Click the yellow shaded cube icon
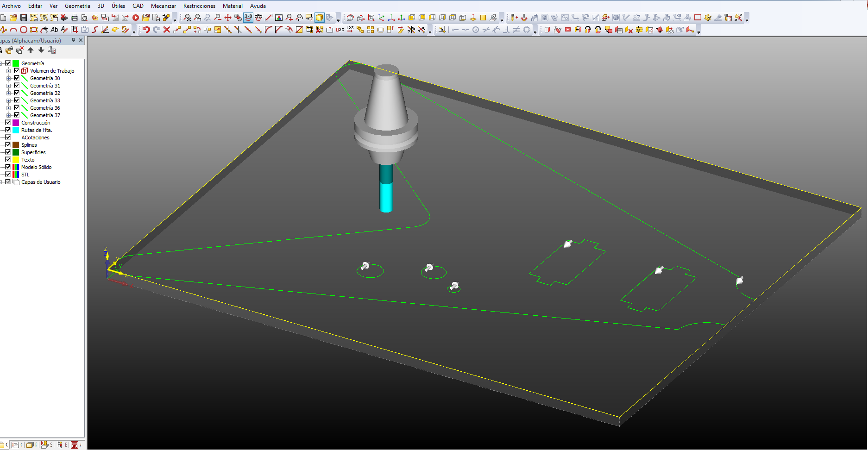 (x=320, y=18)
